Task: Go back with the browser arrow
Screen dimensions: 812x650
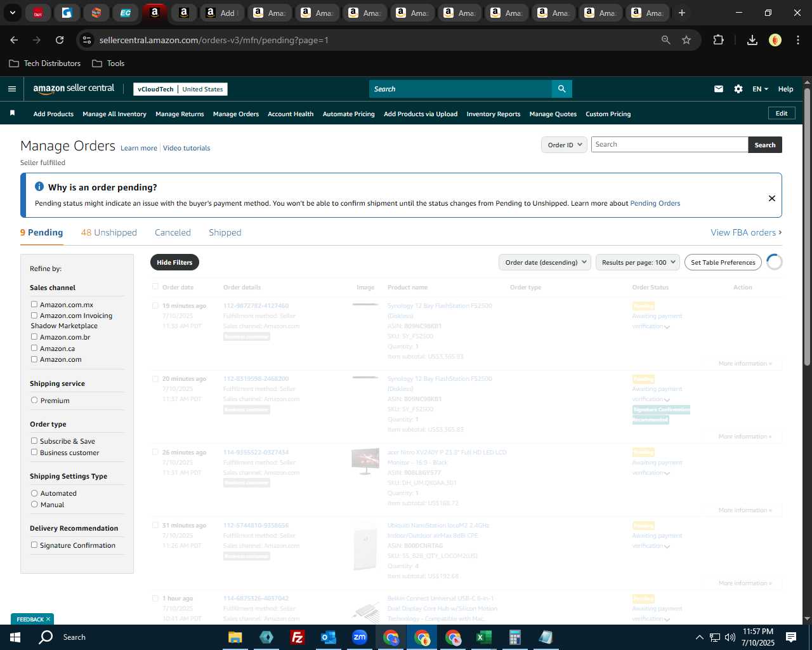Action: coord(14,40)
